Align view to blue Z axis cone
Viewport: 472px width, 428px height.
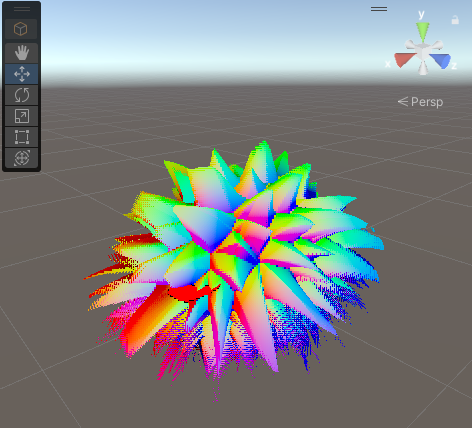point(441,61)
